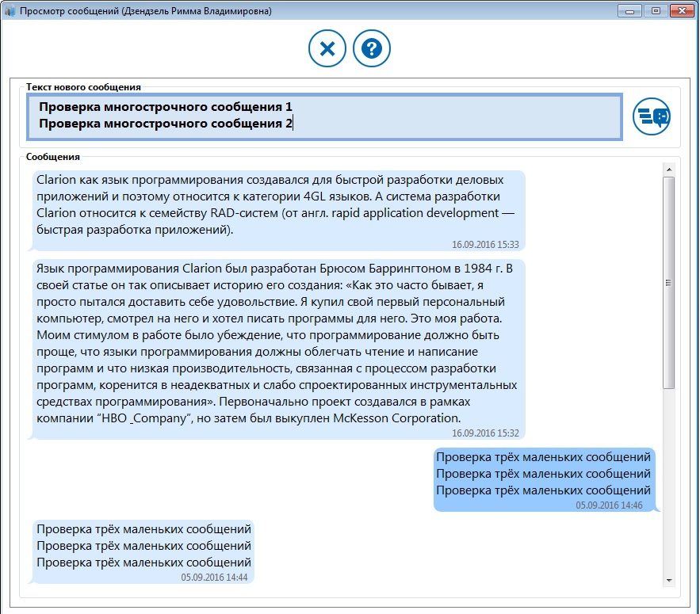The image size is (700, 614).
Task: Click the scrollbar up arrow in the messages list
Action: (669, 168)
